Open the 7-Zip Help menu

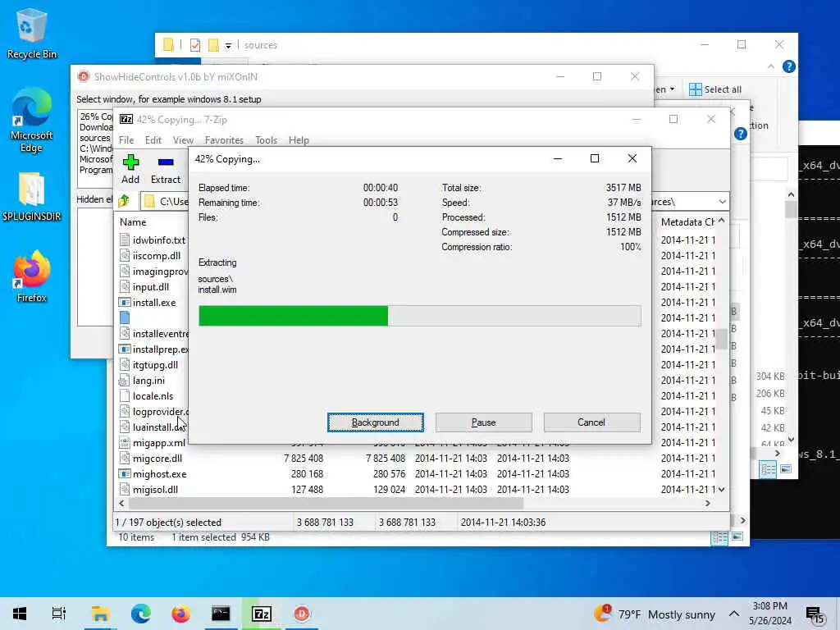[299, 140]
